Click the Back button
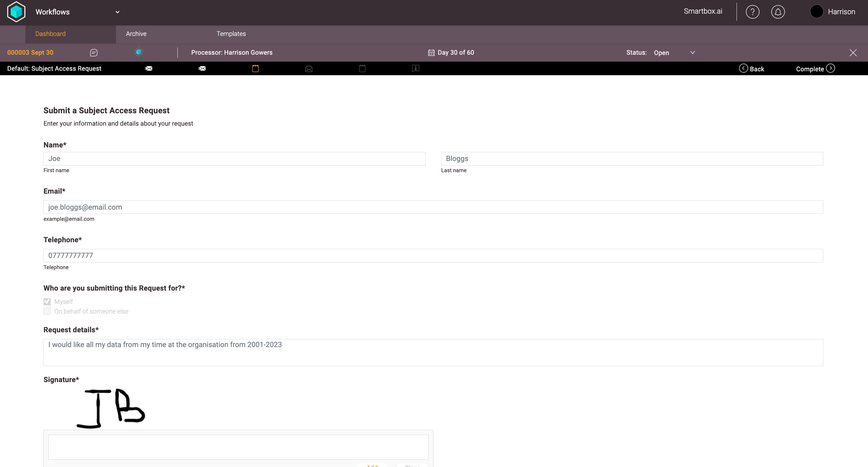Viewport: 868px width, 467px height. point(752,69)
